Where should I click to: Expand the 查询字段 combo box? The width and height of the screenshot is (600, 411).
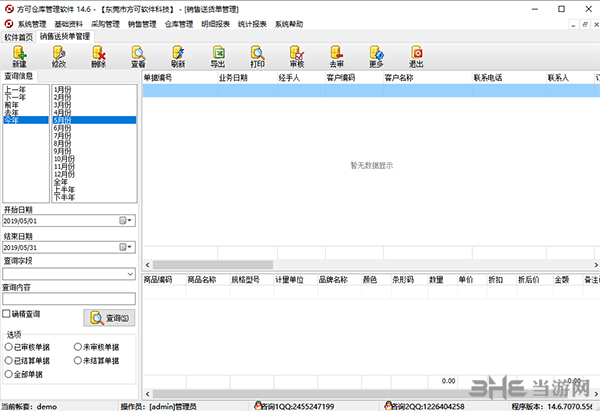coord(130,274)
